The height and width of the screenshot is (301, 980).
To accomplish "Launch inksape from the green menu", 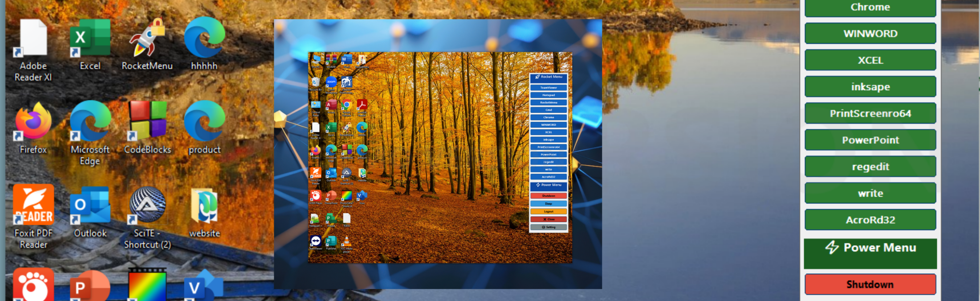I will point(870,87).
